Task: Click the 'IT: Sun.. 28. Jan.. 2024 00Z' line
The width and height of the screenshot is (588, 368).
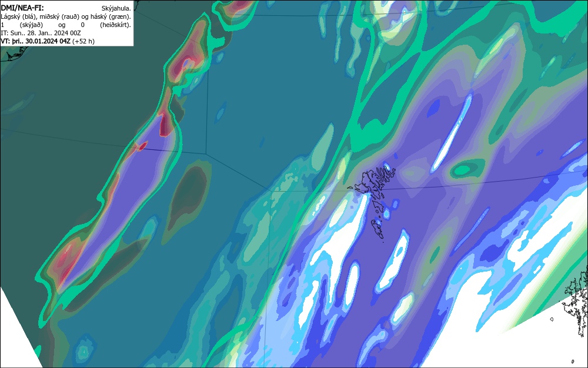Action: [41, 33]
